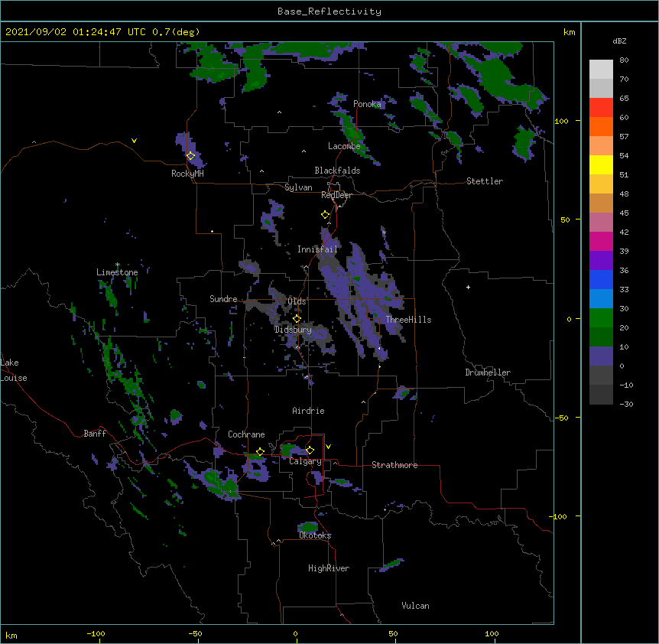Screen dimensions: 659x644
Task: Select the lightest gray swatch at top of legend
Action: (x=601, y=70)
